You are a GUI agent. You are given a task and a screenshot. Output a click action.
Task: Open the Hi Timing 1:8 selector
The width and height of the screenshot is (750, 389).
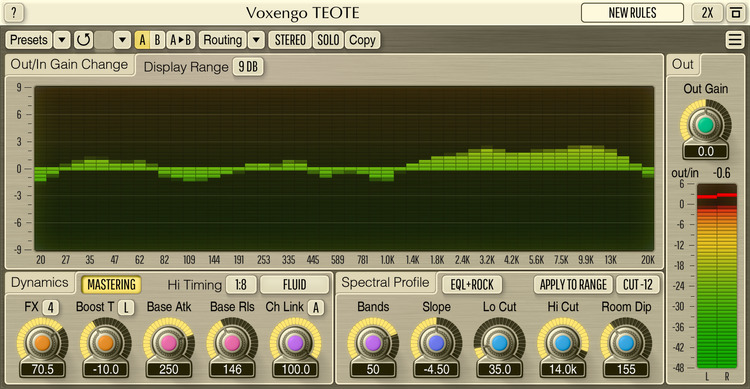tap(241, 285)
